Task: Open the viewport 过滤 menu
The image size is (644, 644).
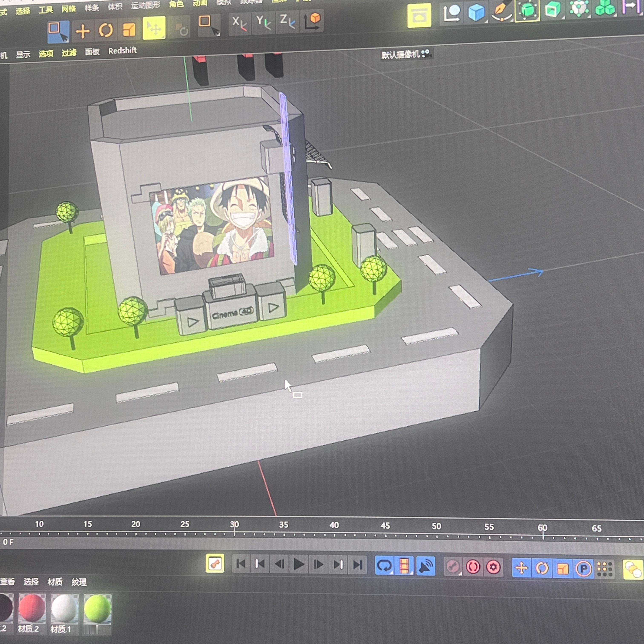Action: click(x=69, y=52)
